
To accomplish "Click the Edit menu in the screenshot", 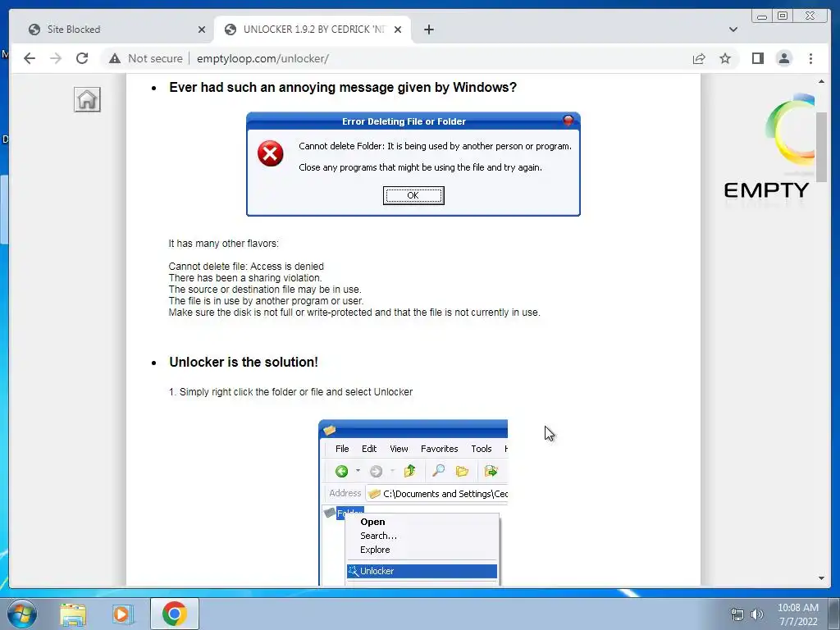I will [x=369, y=449].
